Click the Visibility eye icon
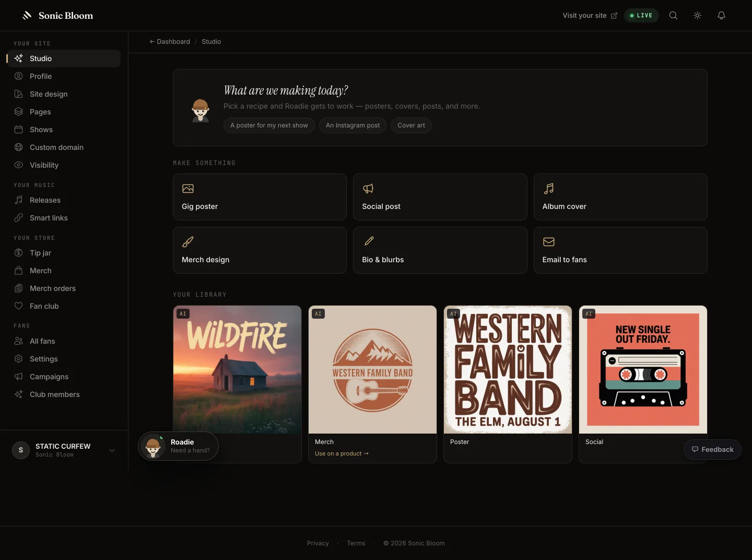 [x=19, y=165]
